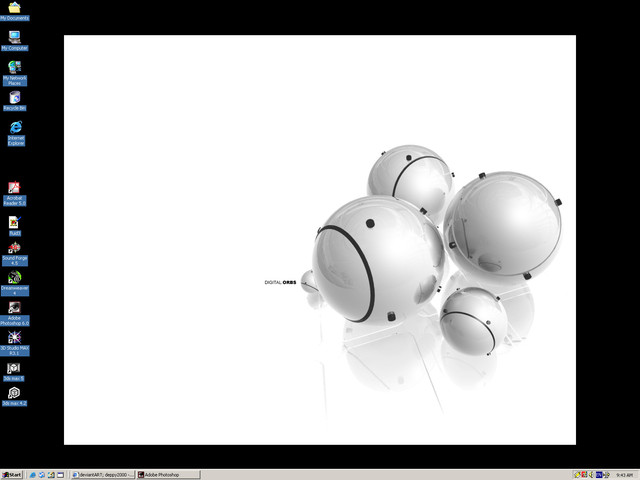Open the Start menu
The image size is (640, 480).
[12, 475]
